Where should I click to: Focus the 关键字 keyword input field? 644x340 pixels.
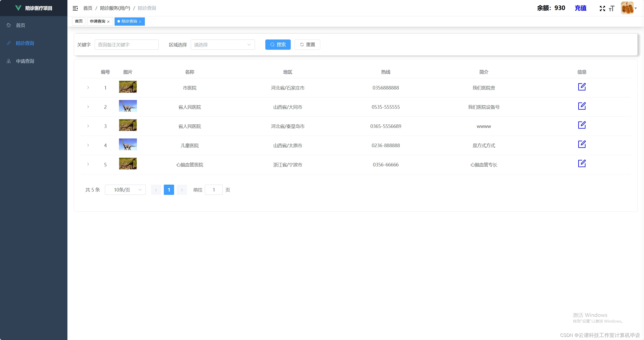[126, 45]
